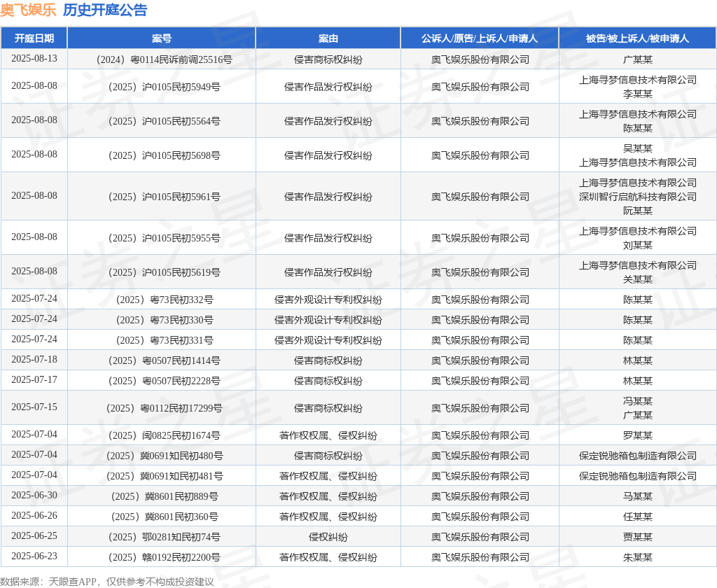Click defendant 贾某某
Screen dimensions: 717x588
pyautogui.click(x=637, y=537)
